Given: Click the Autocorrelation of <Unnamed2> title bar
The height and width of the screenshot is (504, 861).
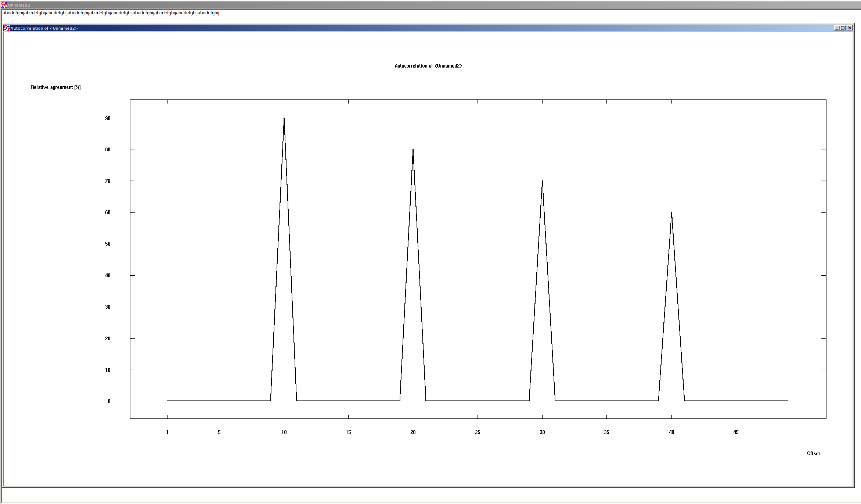Looking at the screenshot, I should point(404,28).
